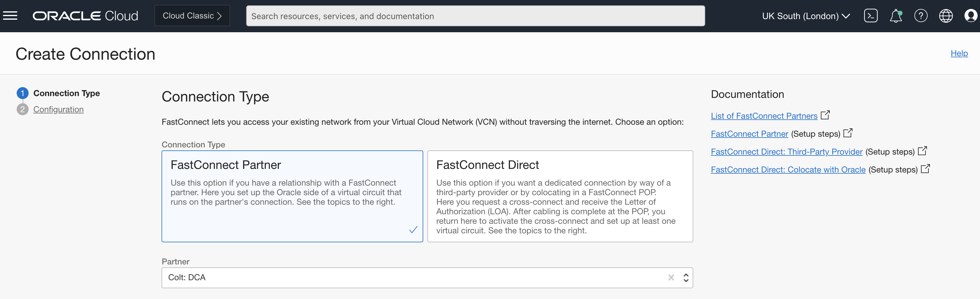Clear the Partner selection with the X icon

[671, 278]
